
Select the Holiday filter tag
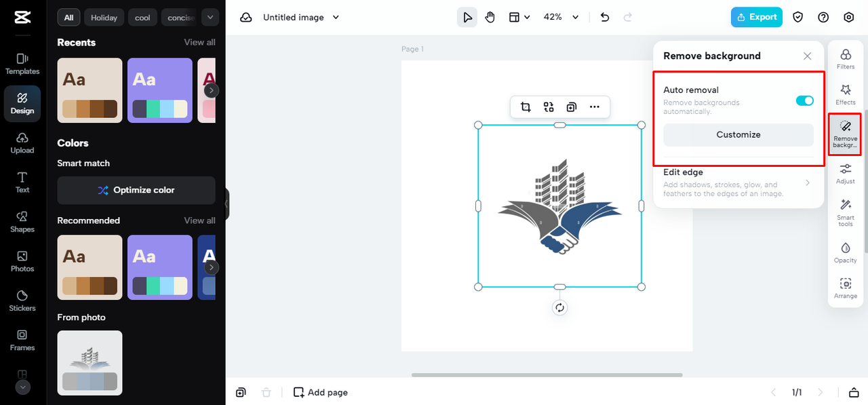[104, 18]
